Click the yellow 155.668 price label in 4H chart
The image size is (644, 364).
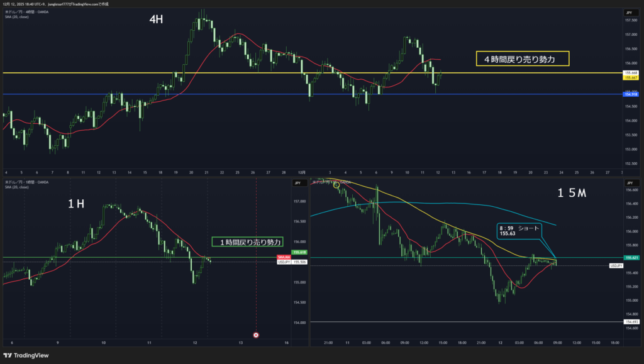click(x=630, y=73)
